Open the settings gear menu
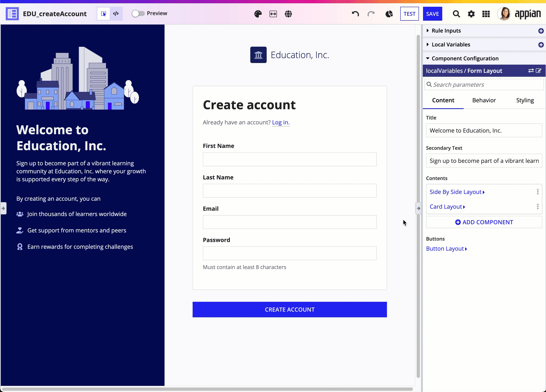The image size is (546, 392). [x=471, y=14]
